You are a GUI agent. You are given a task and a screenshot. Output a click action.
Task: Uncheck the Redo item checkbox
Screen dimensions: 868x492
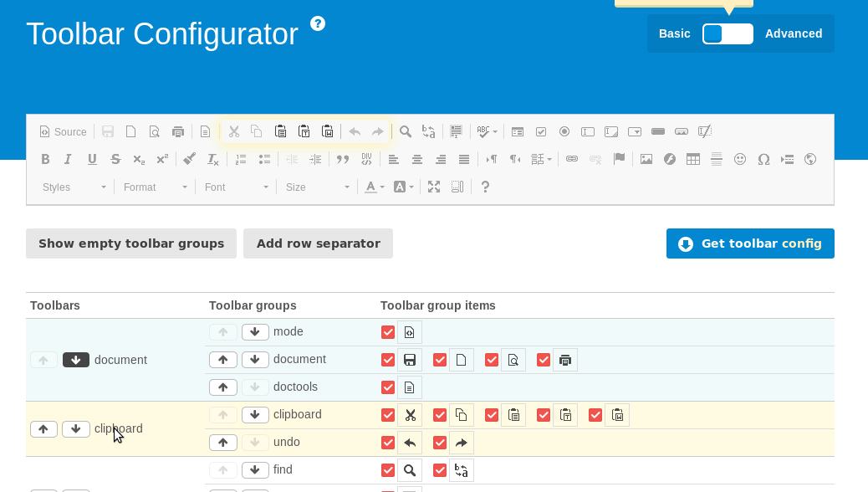(x=440, y=443)
